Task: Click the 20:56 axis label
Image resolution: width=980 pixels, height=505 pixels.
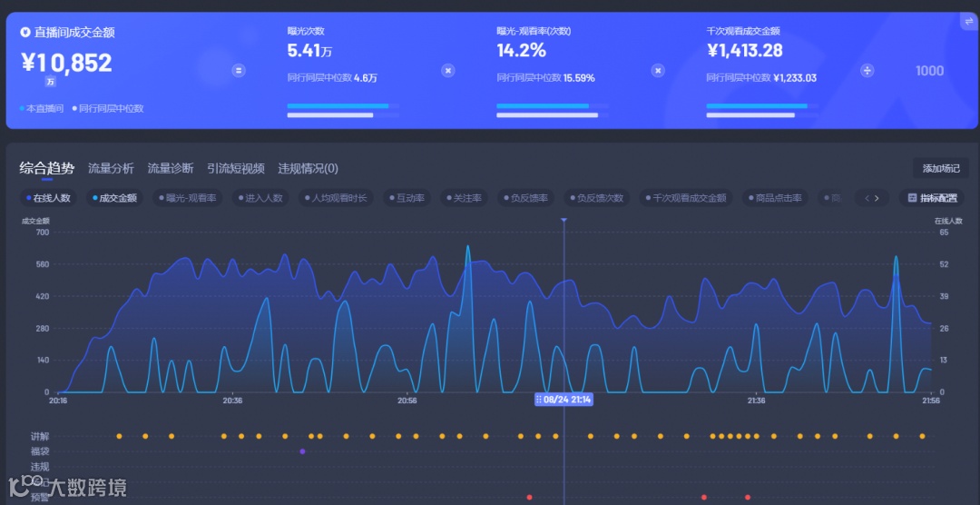Action: [407, 401]
